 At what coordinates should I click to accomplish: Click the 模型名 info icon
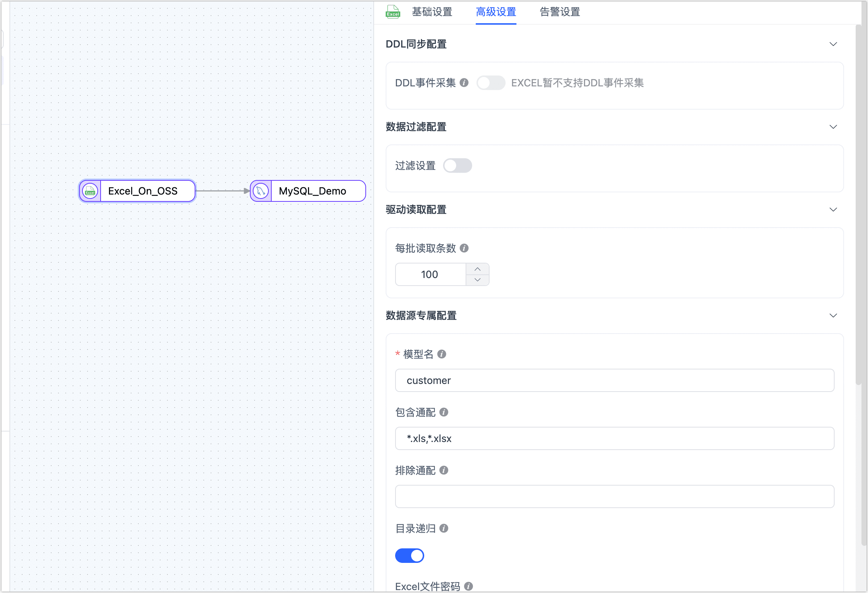[442, 355]
